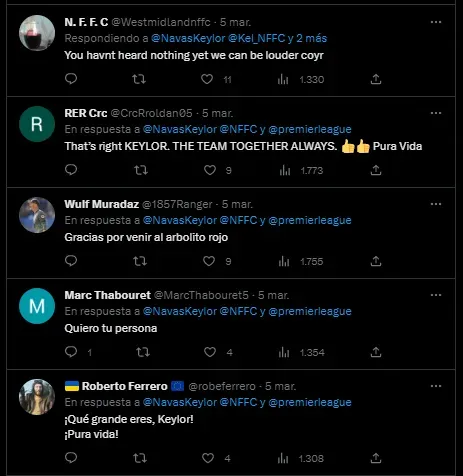Retweet the 'Quiero tu persona' tweet
The width and height of the screenshot is (463, 476).
[143, 352]
